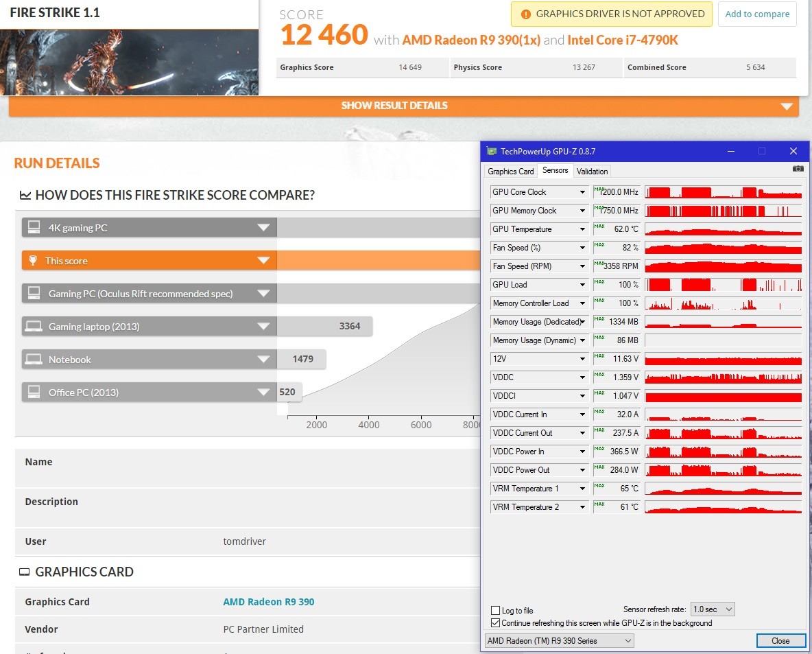The height and width of the screenshot is (654, 812).
Task: Click the MAX indicator for Fan Speed (%)
Action: [x=599, y=245]
